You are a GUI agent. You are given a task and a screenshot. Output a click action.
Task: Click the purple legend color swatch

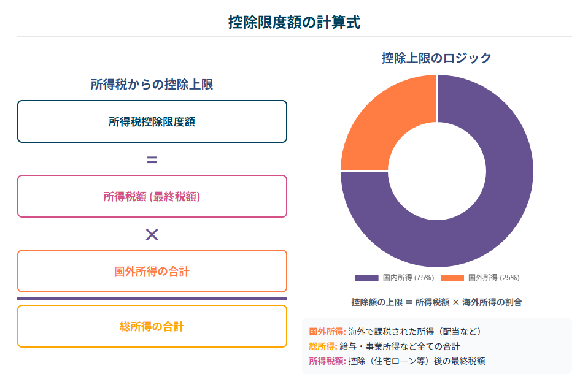[367, 278]
